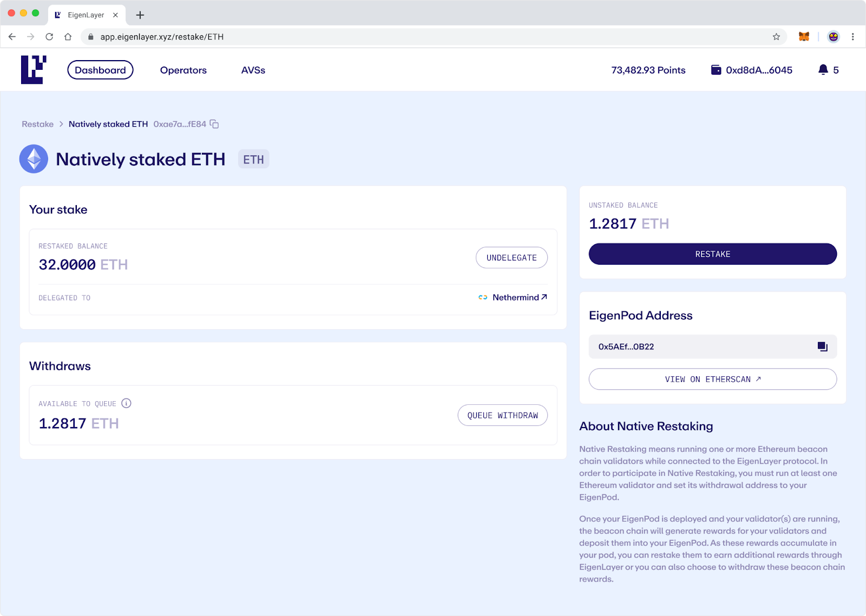
Task: Reload the current page
Action: coord(49,37)
